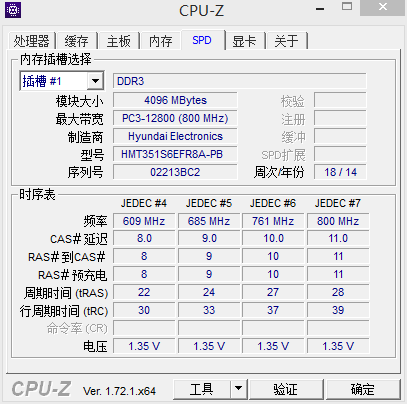Click the serial number 02213BC2
407x404 pixels.
click(175, 172)
